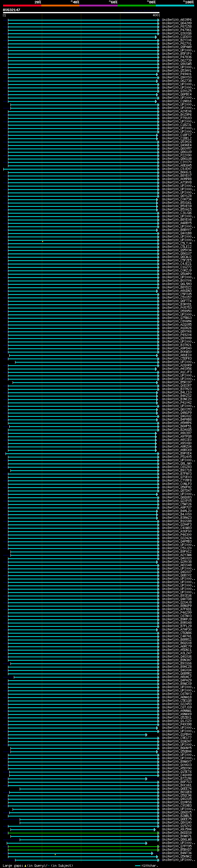Select the UniRef100_C9E1T7 label
The height and width of the screenshot is (868, 197).
tap(176, 738)
